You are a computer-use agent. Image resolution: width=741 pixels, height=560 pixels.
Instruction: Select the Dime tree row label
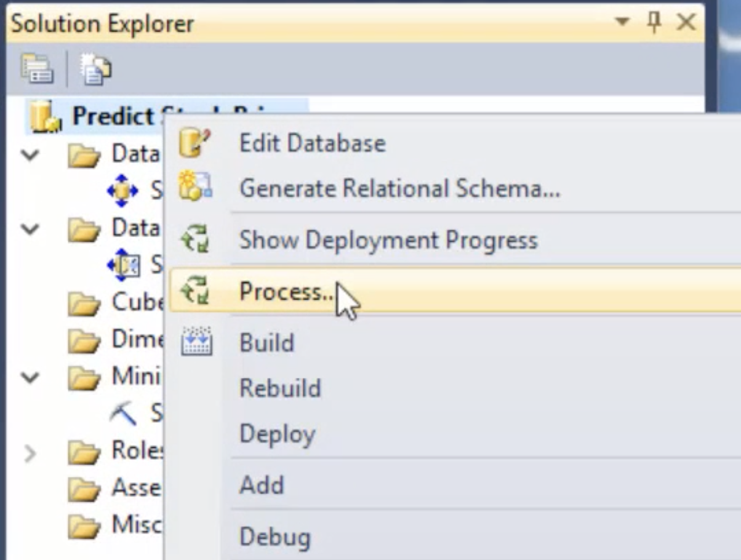[x=137, y=339]
